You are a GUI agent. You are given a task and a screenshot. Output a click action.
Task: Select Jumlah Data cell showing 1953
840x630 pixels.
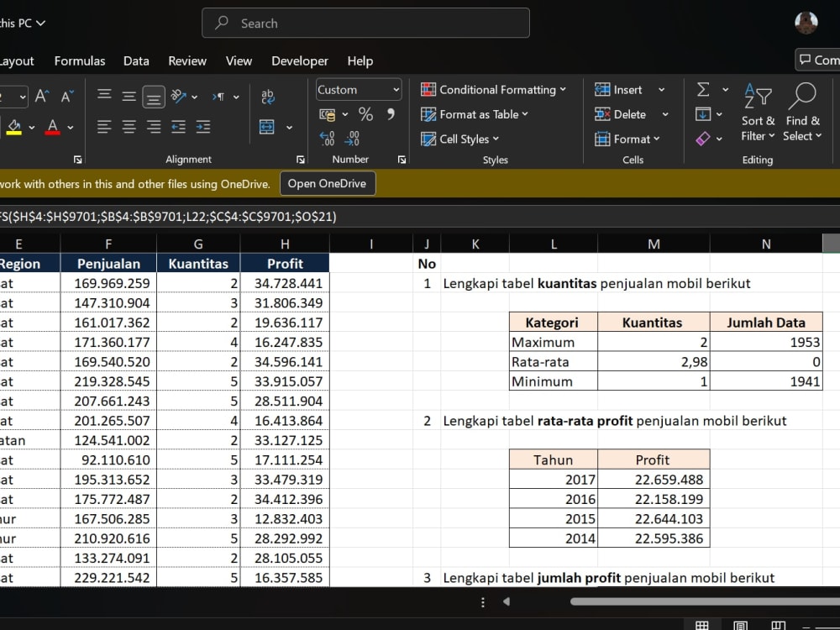pos(766,343)
